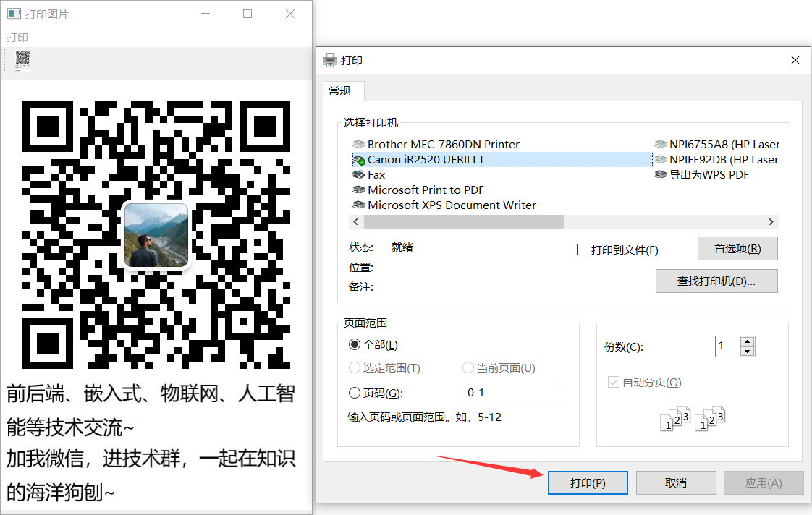Click the 应用(A) button
The image size is (812, 515).
(764, 483)
